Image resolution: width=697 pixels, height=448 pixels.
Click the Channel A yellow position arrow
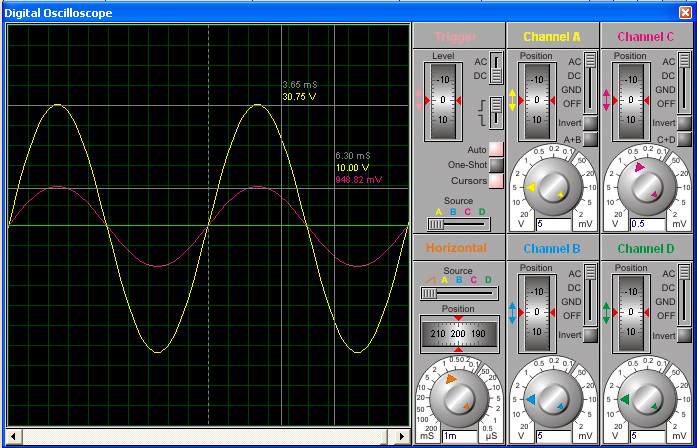click(513, 100)
